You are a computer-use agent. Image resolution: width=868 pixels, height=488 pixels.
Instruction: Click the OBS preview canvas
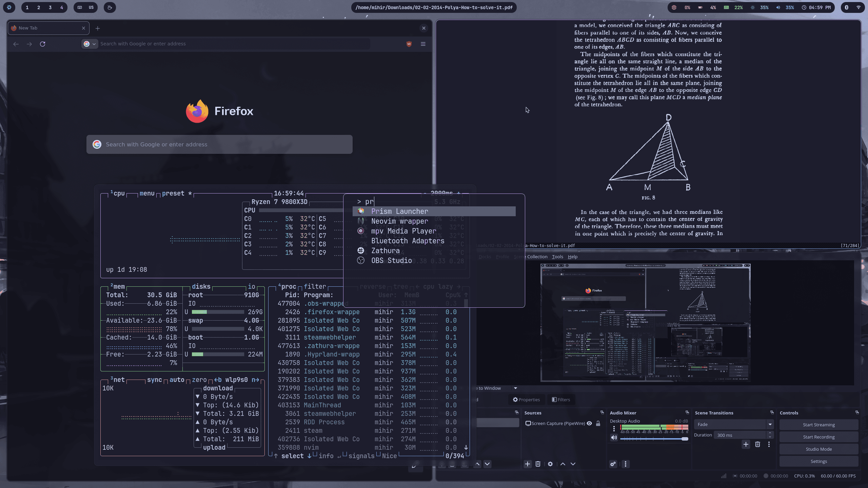coord(645,323)
